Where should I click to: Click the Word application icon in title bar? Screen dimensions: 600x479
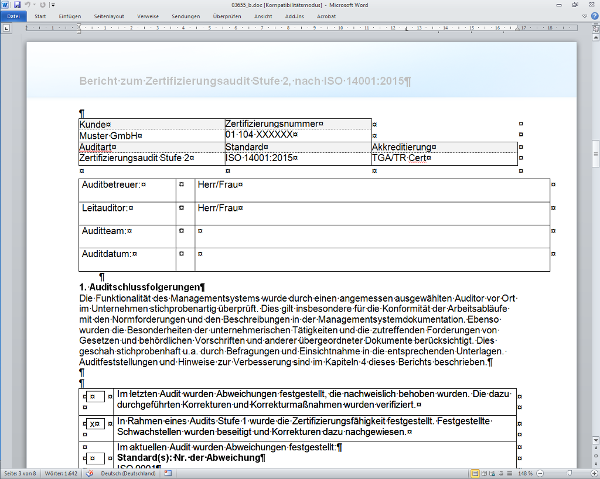[x=6, y=5]
